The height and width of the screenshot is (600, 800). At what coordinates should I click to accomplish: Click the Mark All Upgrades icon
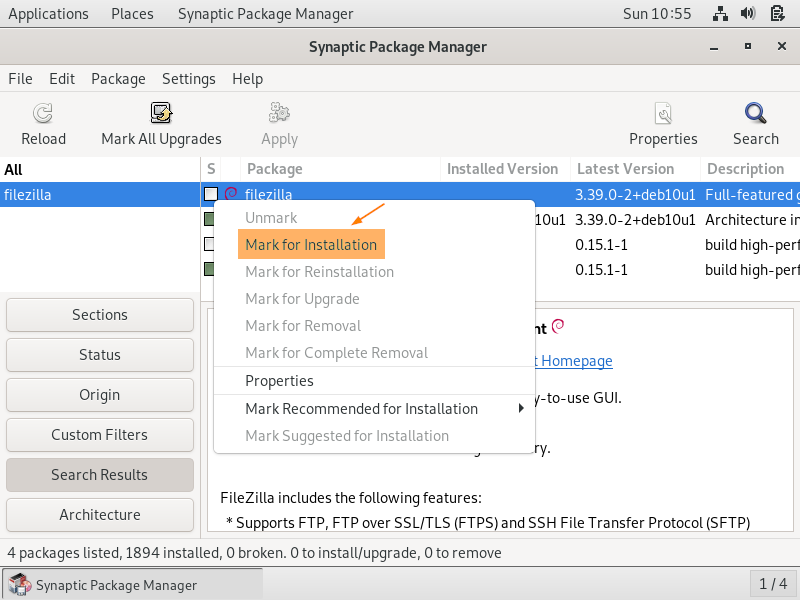pos(161,113)
